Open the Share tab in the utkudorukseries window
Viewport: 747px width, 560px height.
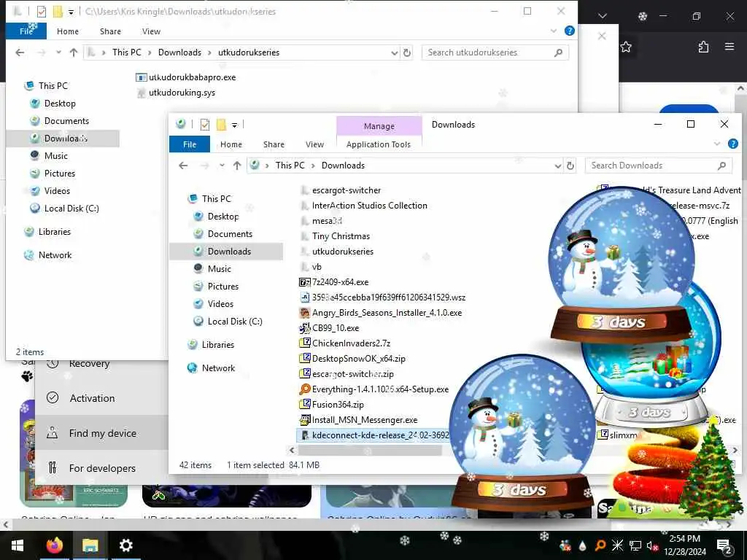click(110, 31)
